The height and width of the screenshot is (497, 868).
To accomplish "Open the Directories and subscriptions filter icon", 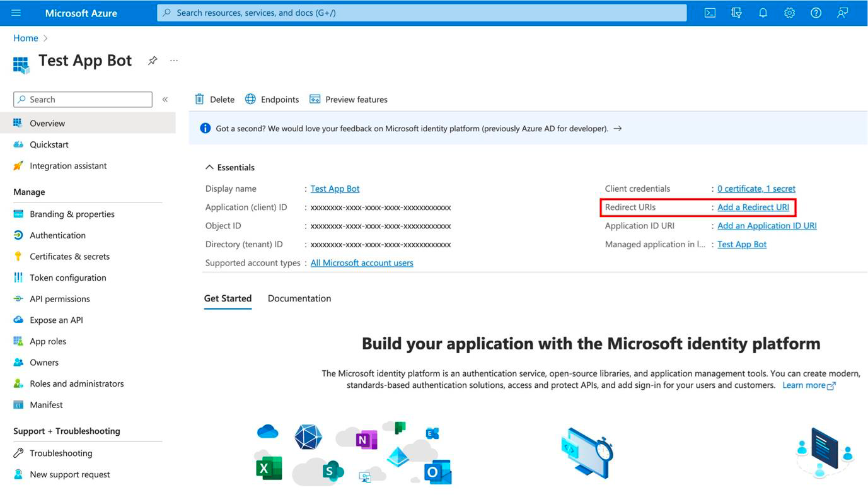I will (736, 13).
